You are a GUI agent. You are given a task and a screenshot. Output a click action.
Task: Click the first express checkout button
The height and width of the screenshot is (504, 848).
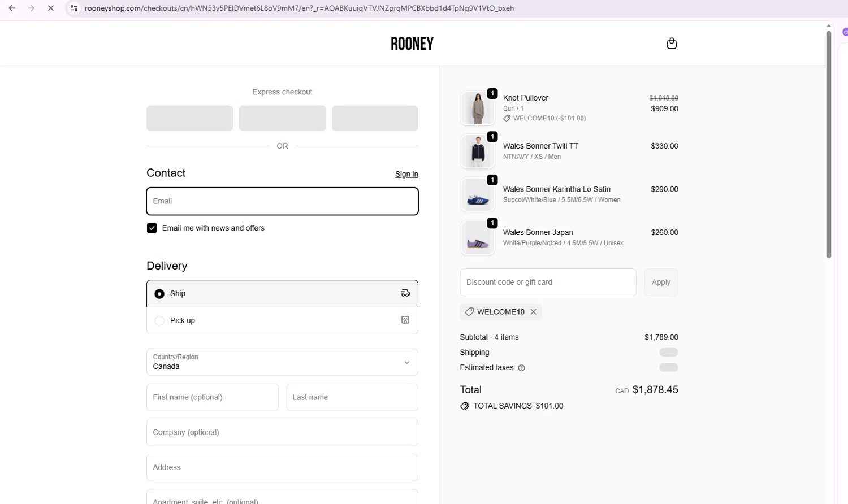tap(189, 118)
